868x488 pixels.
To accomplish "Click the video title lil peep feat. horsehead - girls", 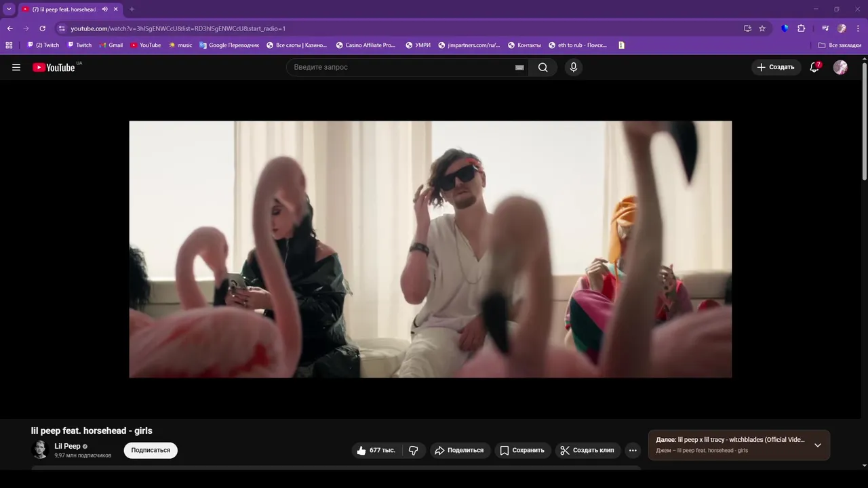I will pyautogui.click(x=92, y=430).
